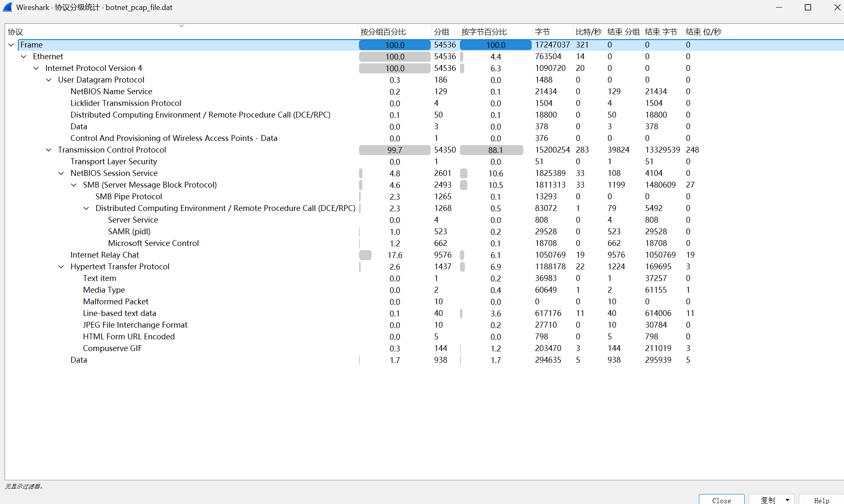Click the 复制 copy button
Image resolution: width=844 pixels, height=504 pixels.
point(768,500)
